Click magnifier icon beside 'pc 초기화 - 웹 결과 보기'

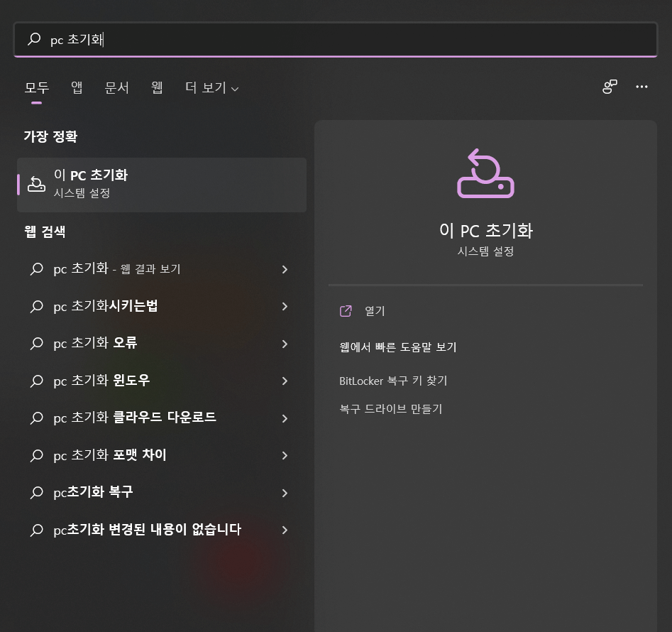pyautogui.click(x=37, y=269)
